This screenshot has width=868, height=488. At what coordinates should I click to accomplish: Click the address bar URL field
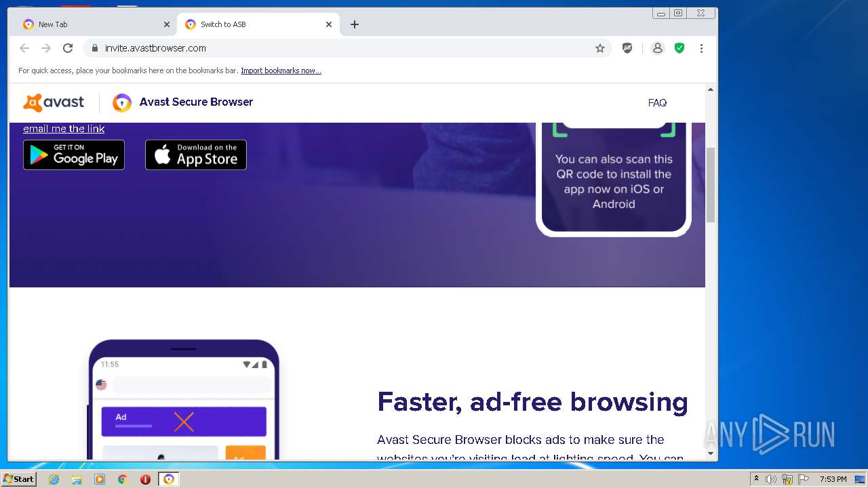[x=346, y=48]
